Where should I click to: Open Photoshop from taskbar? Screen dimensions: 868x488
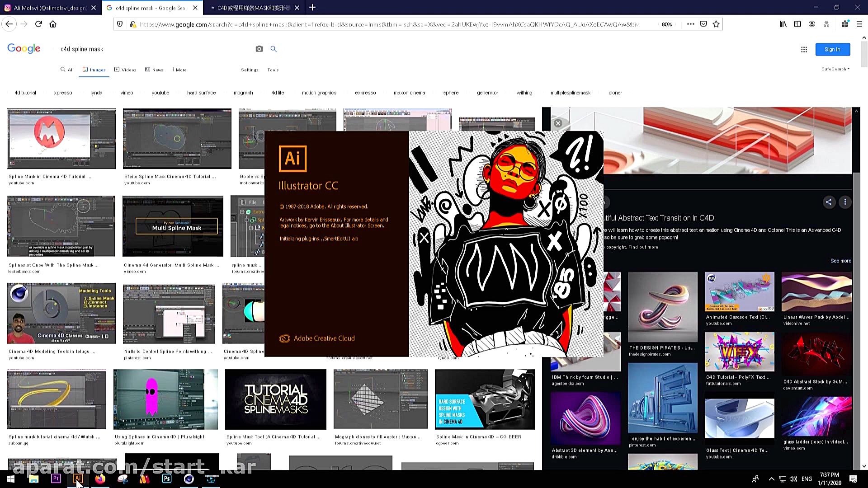tap(166, 479)
